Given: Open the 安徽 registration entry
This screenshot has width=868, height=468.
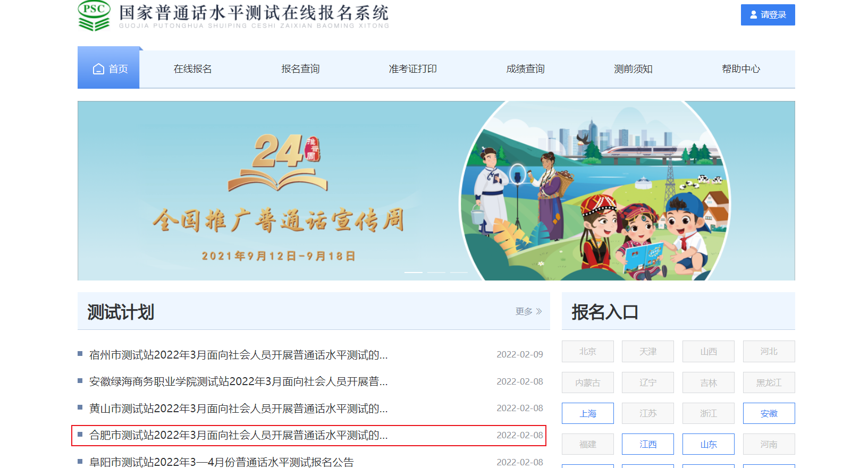Looking at the screenshot, I should pos(769,413).
